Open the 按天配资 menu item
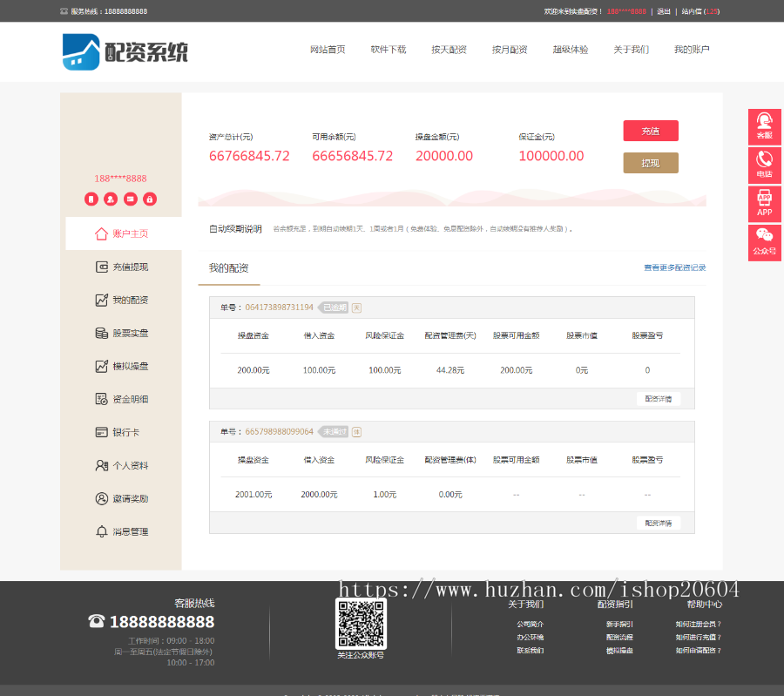Viewport: 784px width, 696px height. [x=449, y=50]
